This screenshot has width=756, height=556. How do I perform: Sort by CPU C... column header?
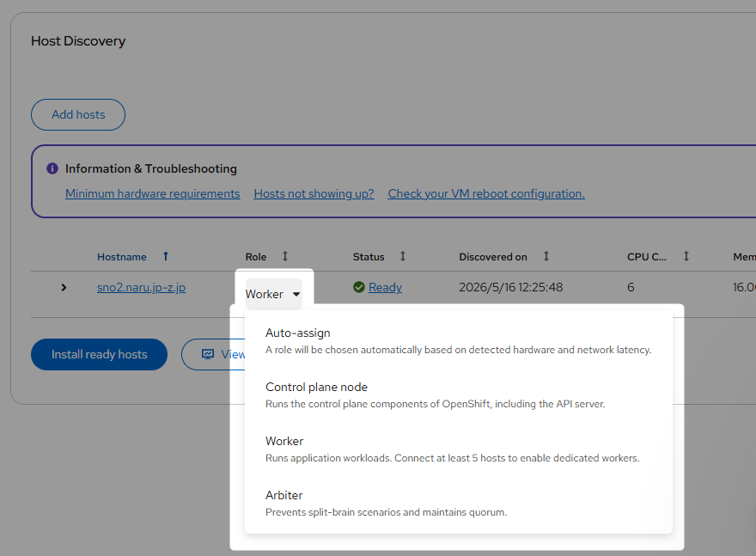tap(647, 257)
